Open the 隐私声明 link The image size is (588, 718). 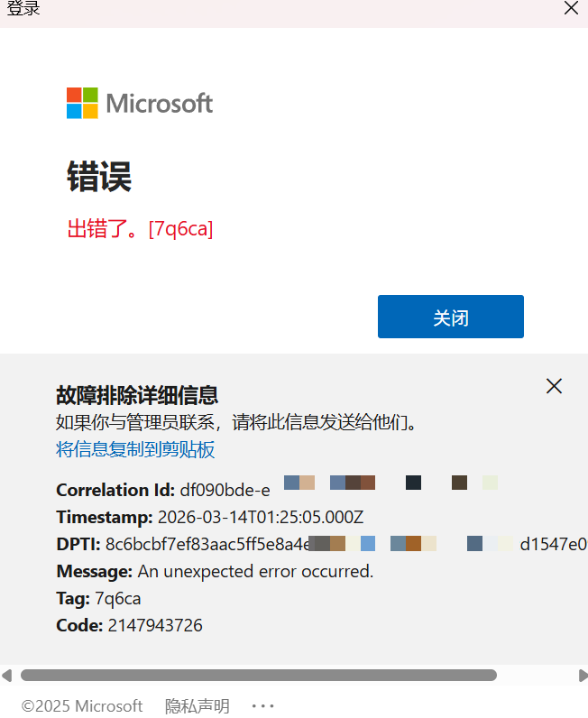point(198,706)
